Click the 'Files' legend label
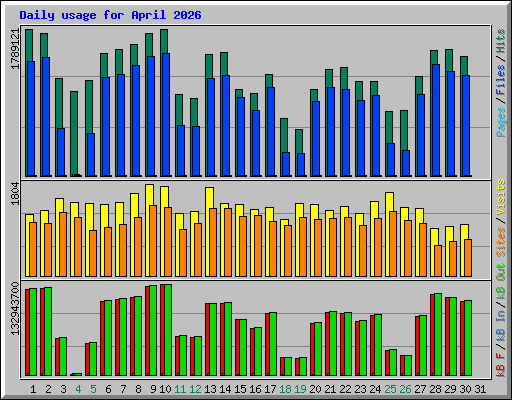512x400 pixels. click(501, 80)
